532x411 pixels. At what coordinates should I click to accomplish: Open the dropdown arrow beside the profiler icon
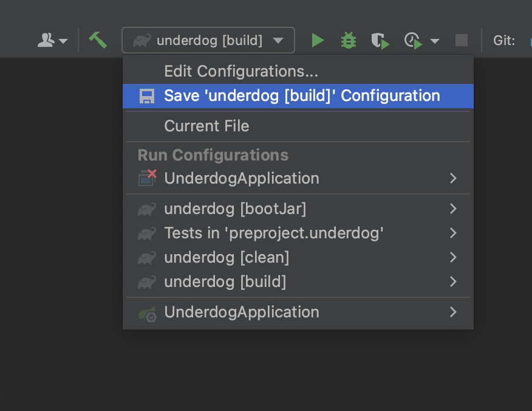tap(435, 41)
